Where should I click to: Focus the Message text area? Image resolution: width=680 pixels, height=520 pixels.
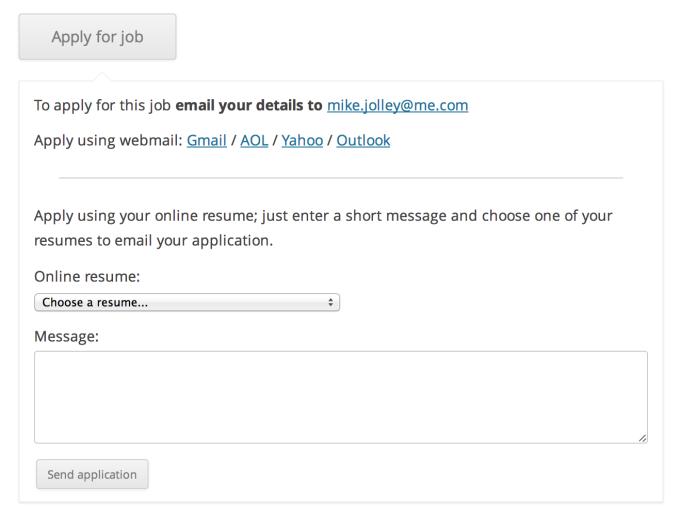tap(341, 397)
